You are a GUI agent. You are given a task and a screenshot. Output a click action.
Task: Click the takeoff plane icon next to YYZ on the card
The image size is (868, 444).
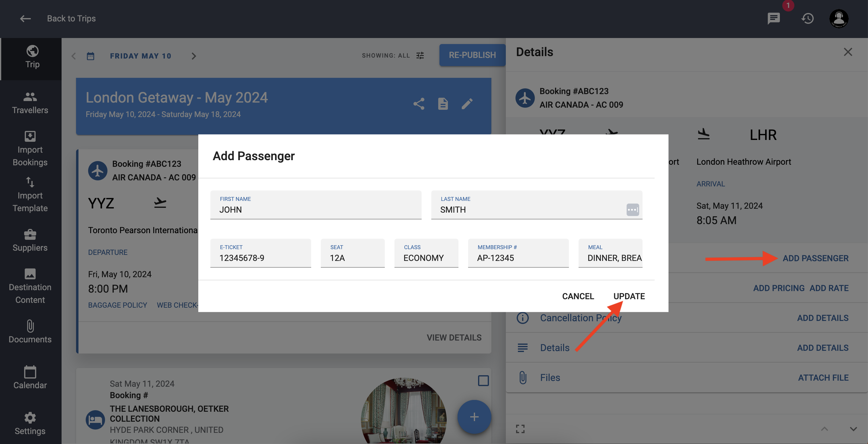[x=160, y=203]
